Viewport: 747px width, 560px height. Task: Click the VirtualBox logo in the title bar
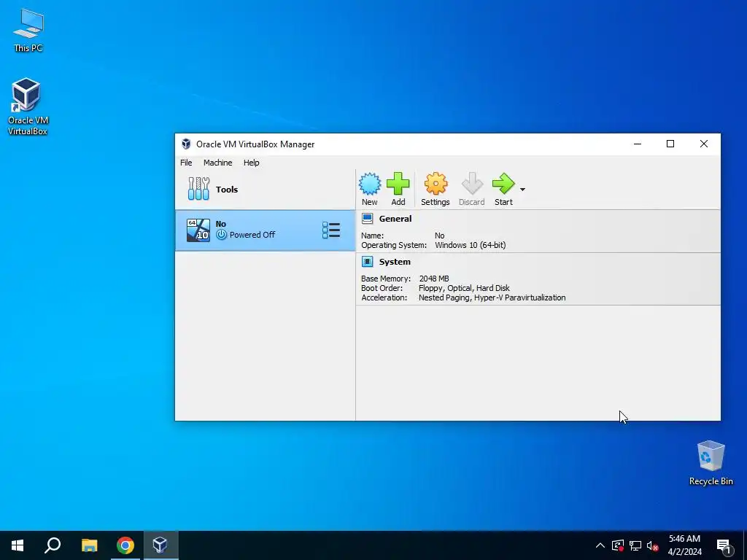[x=186, y=144]
